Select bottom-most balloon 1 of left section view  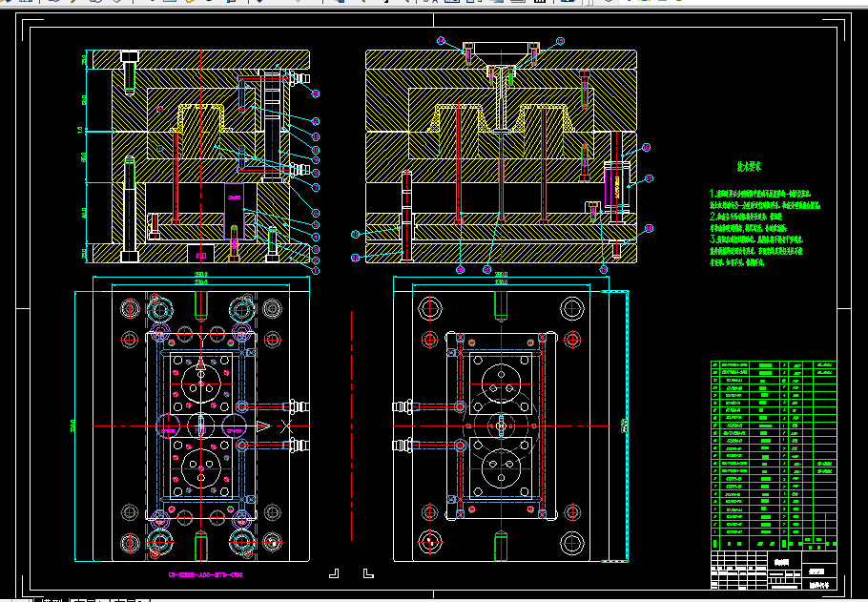click(x=316, y=271)
